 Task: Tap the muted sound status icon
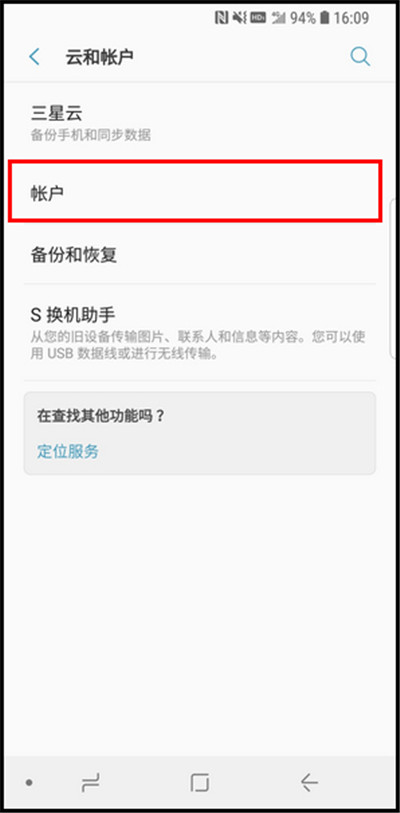coord(239,18)
